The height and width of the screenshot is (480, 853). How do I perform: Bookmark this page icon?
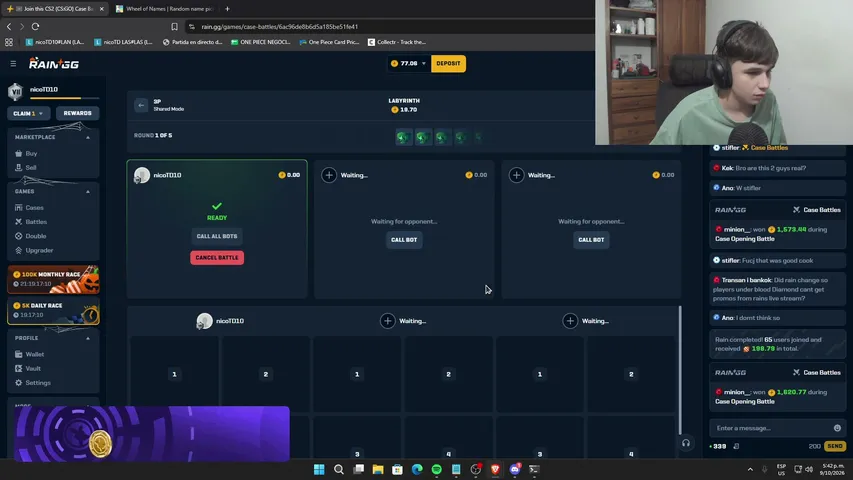pos(174,26)
